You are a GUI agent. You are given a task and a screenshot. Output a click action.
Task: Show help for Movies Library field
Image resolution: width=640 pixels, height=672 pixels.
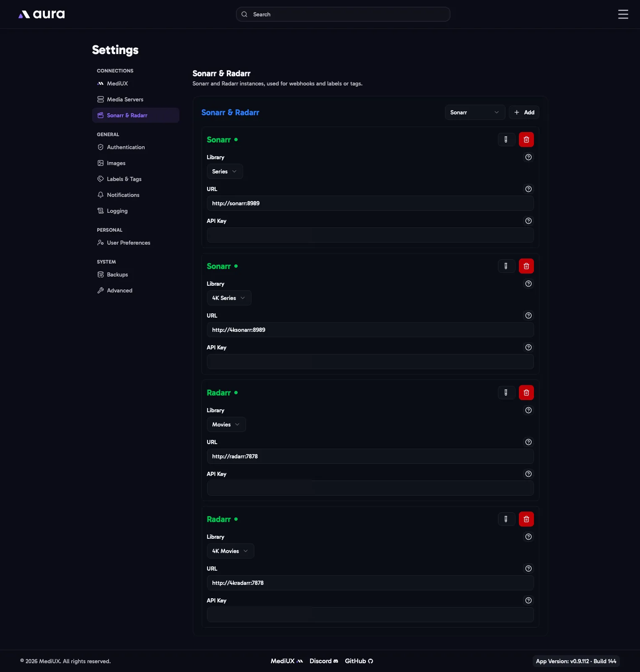click(x=529, y=410)
